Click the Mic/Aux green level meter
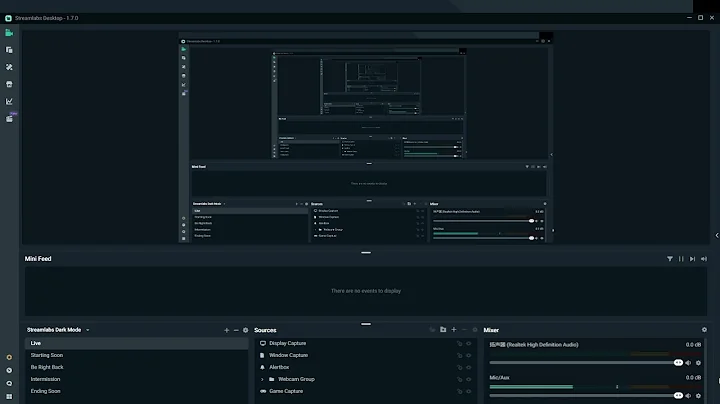Screen dimensions: 720x404 point(531,387)
